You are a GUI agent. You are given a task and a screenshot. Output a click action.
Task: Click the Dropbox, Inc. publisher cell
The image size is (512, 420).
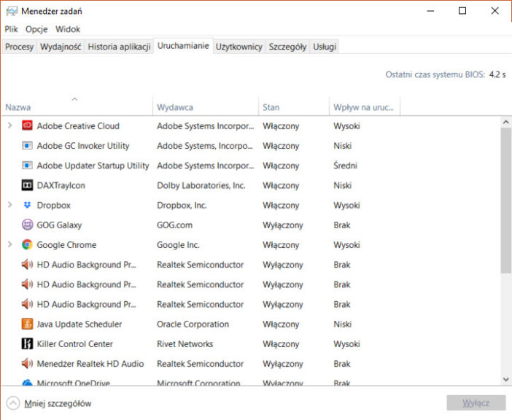182,205
